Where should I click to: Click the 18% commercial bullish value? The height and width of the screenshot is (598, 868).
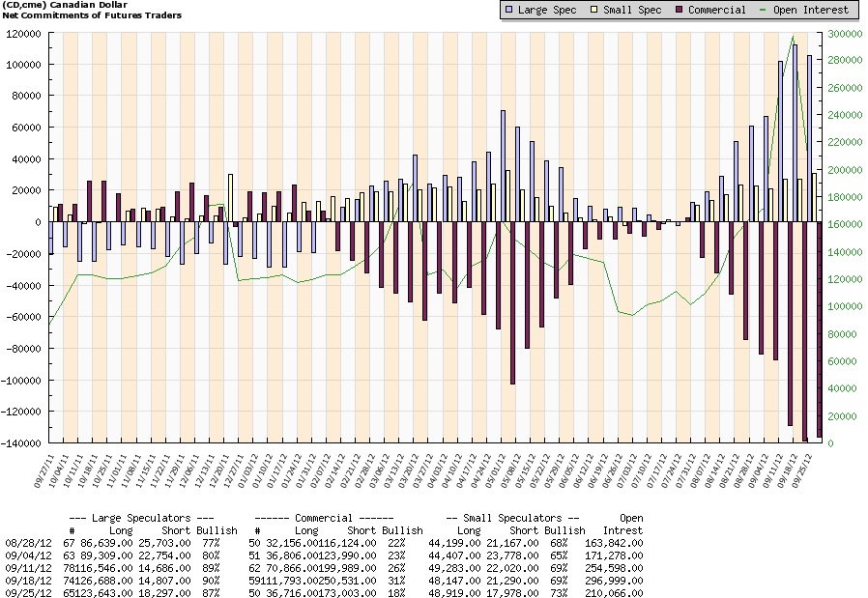pyautogui.click(x=396, y=593)
